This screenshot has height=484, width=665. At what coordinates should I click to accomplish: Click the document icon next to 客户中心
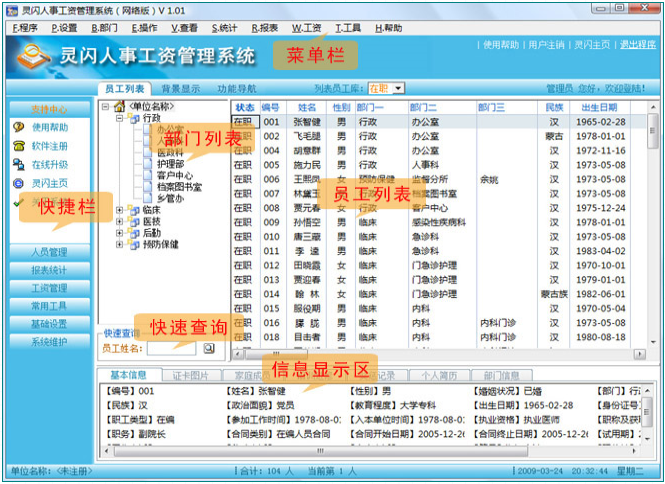(x=148, y=175)
